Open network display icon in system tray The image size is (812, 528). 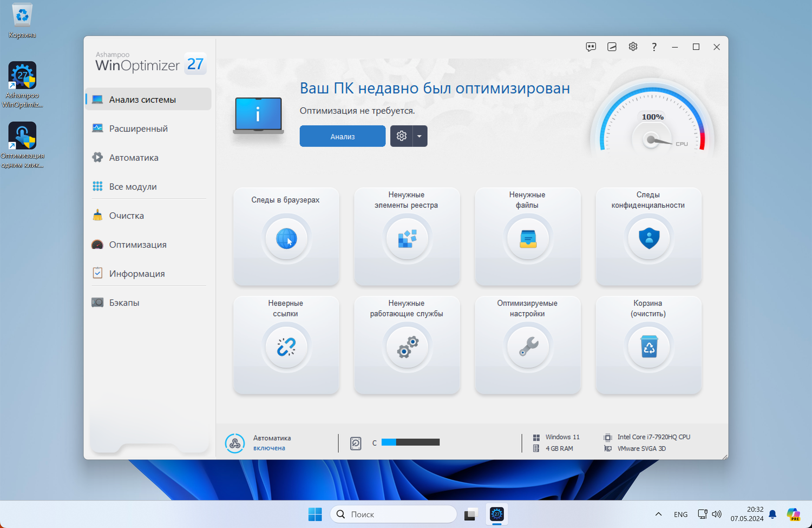(703, 514)
